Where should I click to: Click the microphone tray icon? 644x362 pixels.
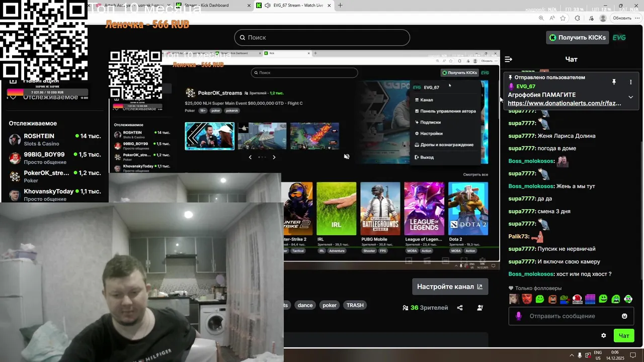580,355
